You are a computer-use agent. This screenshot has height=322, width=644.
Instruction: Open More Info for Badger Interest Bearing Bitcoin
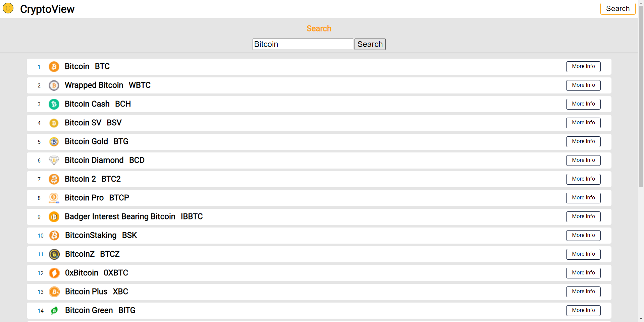[x=583, y=216]
